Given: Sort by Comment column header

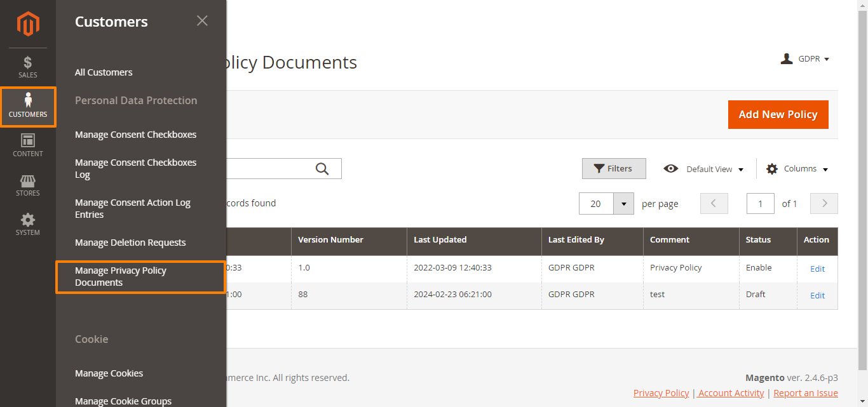Looking at the screenshot, I should (x=691, y=240).
